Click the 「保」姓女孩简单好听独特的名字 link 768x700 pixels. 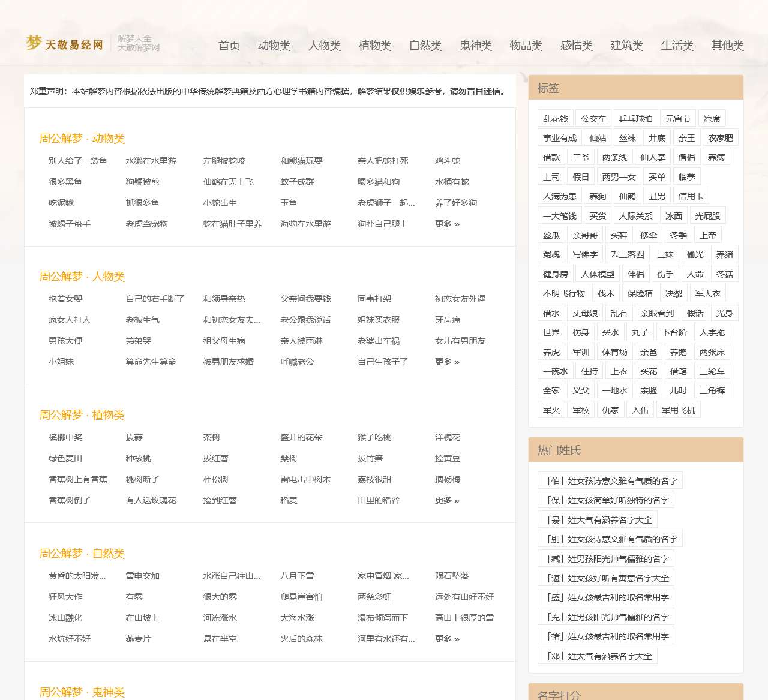[607, 500]
